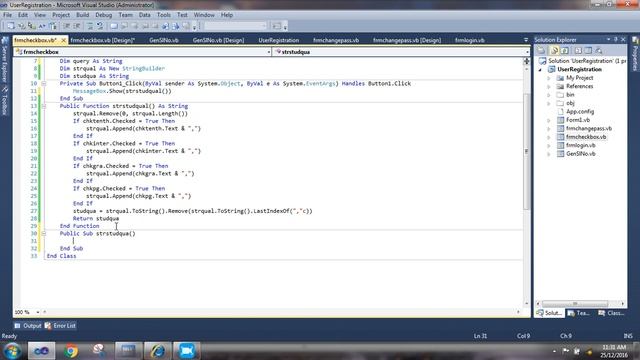Screen dimensions: 640x360
Task: Click the Visual Studio taskbar icon
Action: 41,351
